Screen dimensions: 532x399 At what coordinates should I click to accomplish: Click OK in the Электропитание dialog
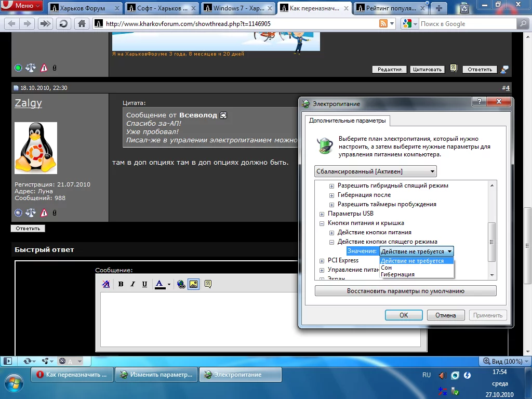(404, 315)
